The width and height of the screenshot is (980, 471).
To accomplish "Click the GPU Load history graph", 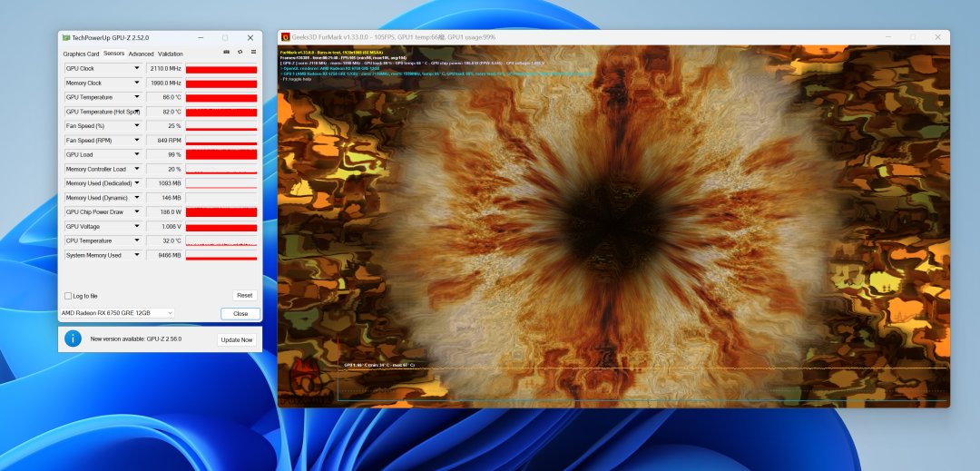I will [x=221, y=154].
